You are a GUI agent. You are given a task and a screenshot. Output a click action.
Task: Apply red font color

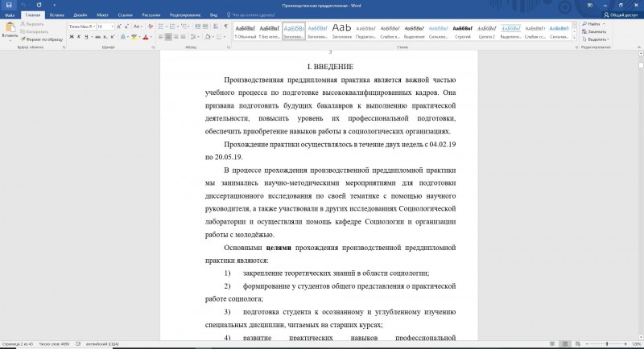tap(146, 37)
